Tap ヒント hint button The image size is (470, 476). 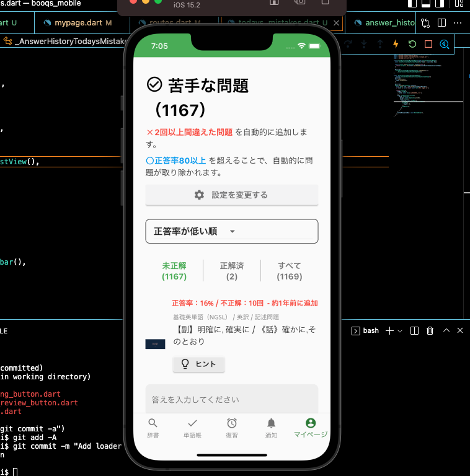pyautogui.click(x=198, y=364)
